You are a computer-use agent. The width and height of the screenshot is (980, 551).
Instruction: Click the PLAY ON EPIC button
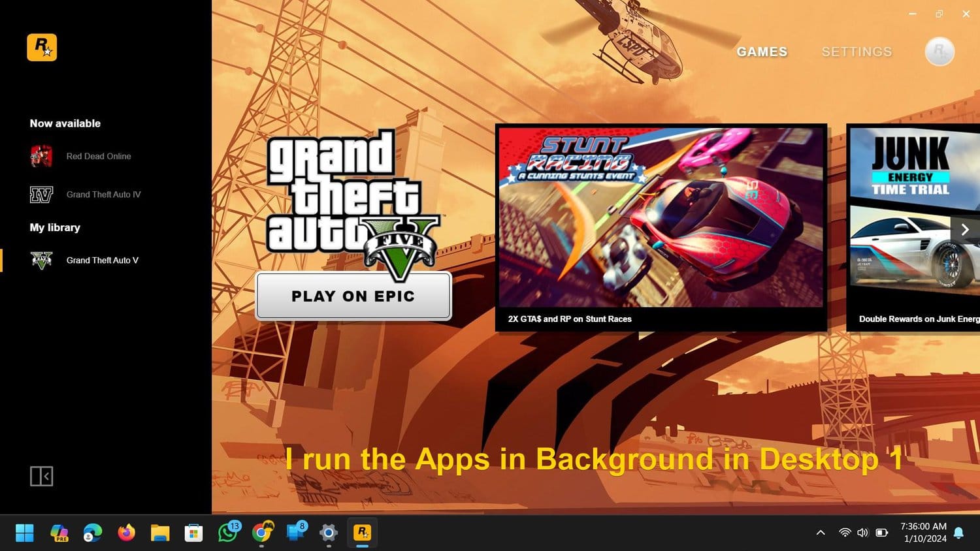coord(353,296)
